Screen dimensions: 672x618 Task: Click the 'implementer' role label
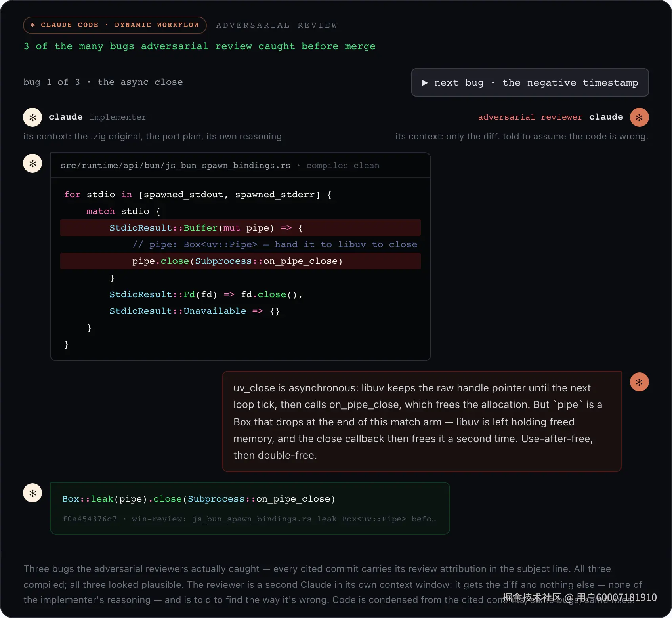click(x=118, y=117)
